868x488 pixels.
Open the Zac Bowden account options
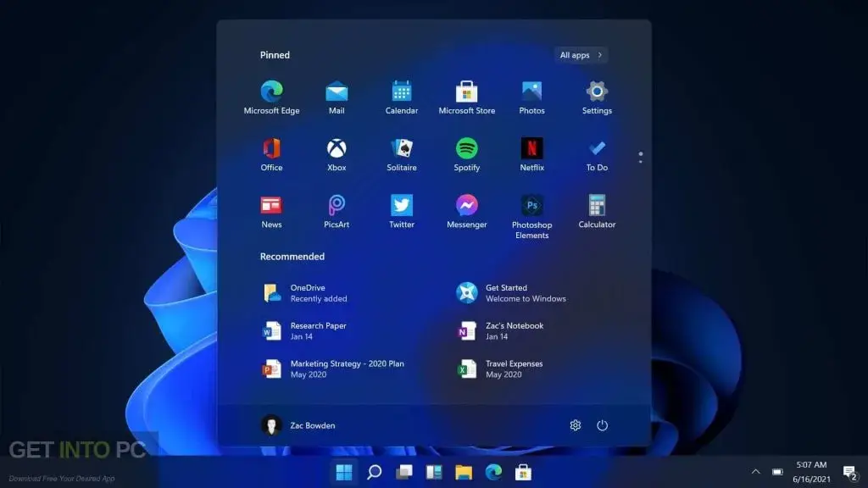pos(297,425)
